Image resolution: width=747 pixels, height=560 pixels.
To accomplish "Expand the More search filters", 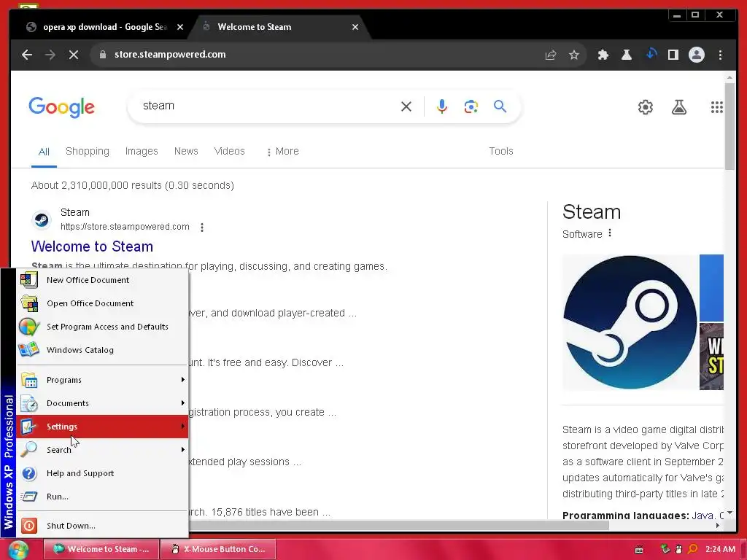I will click(283, 151).
